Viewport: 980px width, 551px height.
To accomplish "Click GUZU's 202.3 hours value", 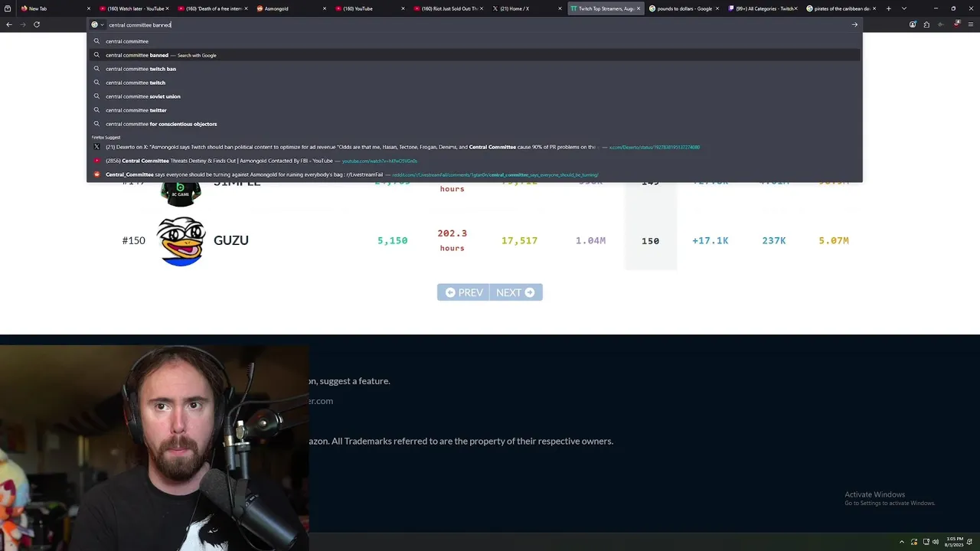I will (452, 240).
